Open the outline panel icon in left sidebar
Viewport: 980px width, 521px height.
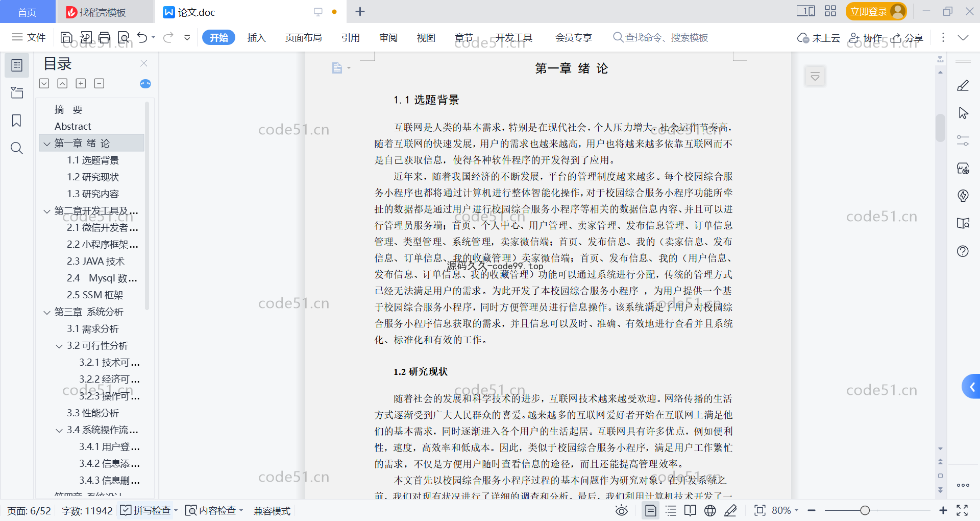click(17, 65)
